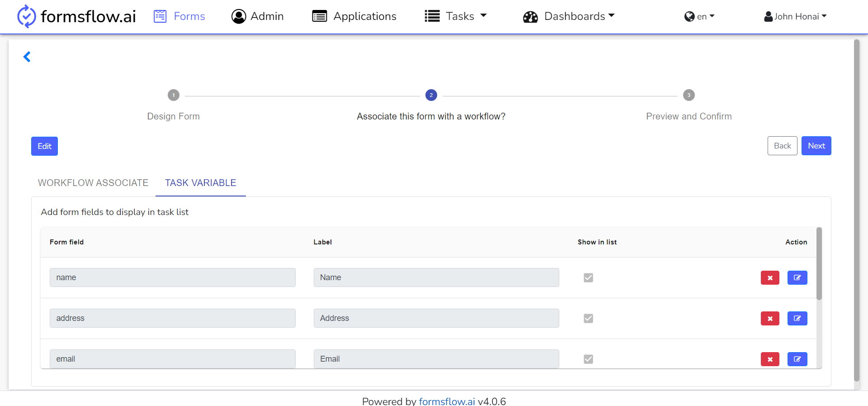This screenshot has height=406, width=868.
Task: Toggle Show in list for address row
Action: click(x=588, y=318)
